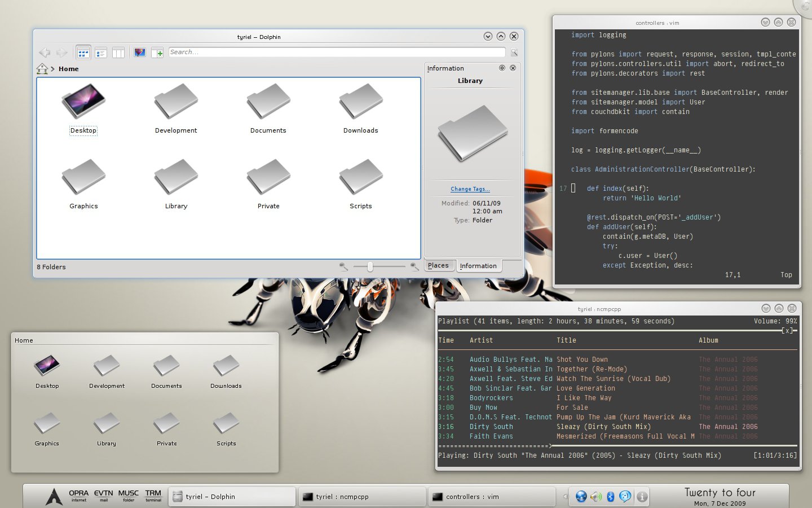Click the volume speaker tray icon
The width and height of the screenshot is (812, 508).
tap(596, 497)
